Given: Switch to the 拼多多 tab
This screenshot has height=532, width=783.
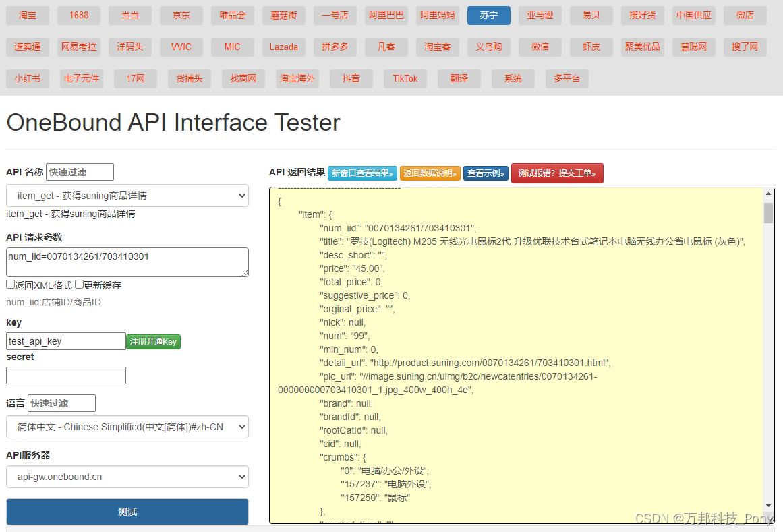Looking at the screenshot, I should click(335, 47).
